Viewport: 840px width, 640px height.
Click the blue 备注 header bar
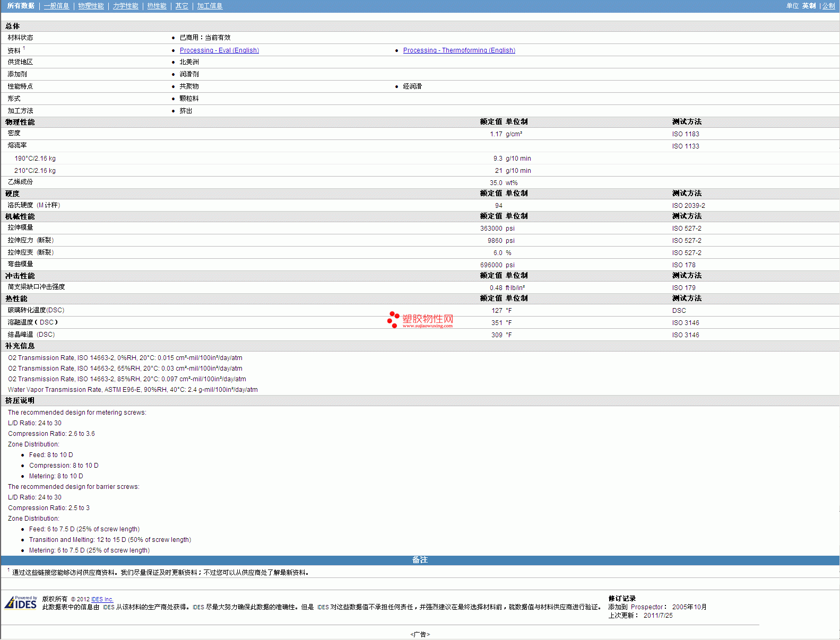[420, 560]
